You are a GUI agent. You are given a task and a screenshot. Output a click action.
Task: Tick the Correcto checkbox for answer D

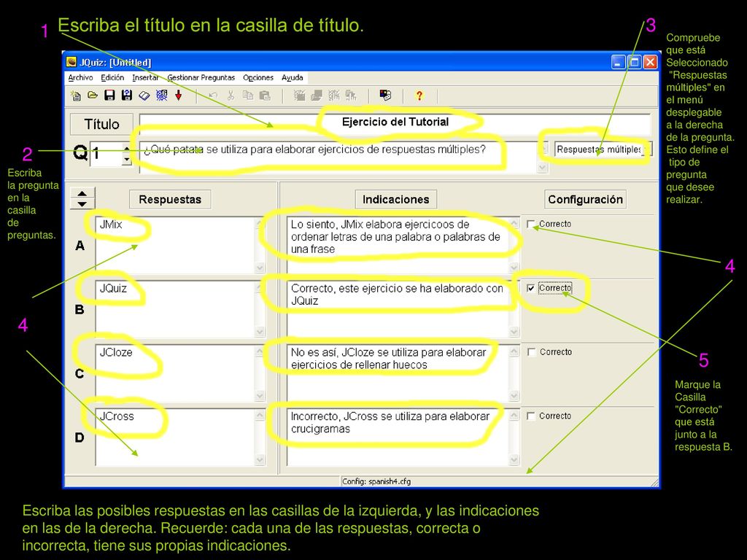click(531, 416)
